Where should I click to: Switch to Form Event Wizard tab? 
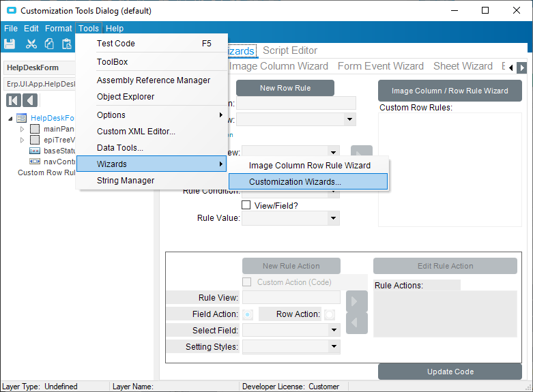381,66
